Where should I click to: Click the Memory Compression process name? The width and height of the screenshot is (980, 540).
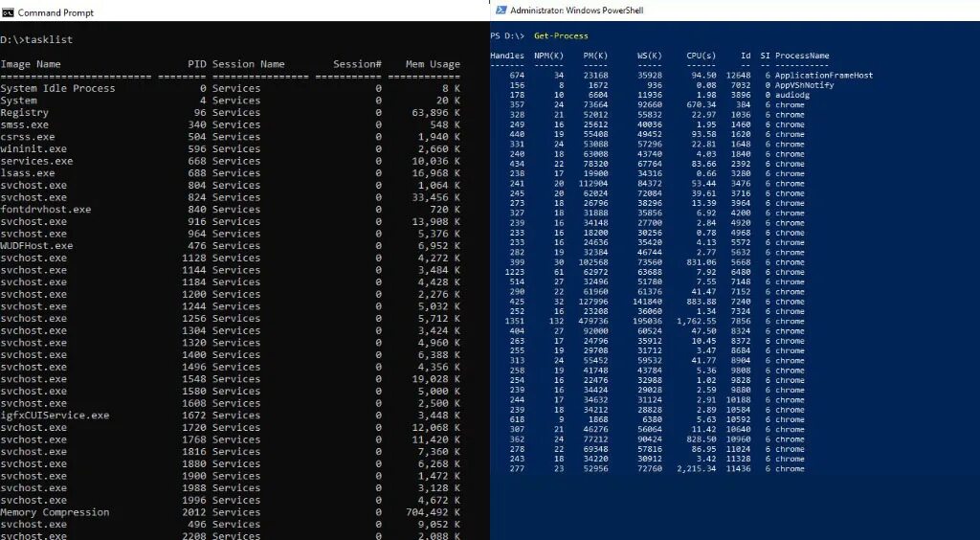55,512
